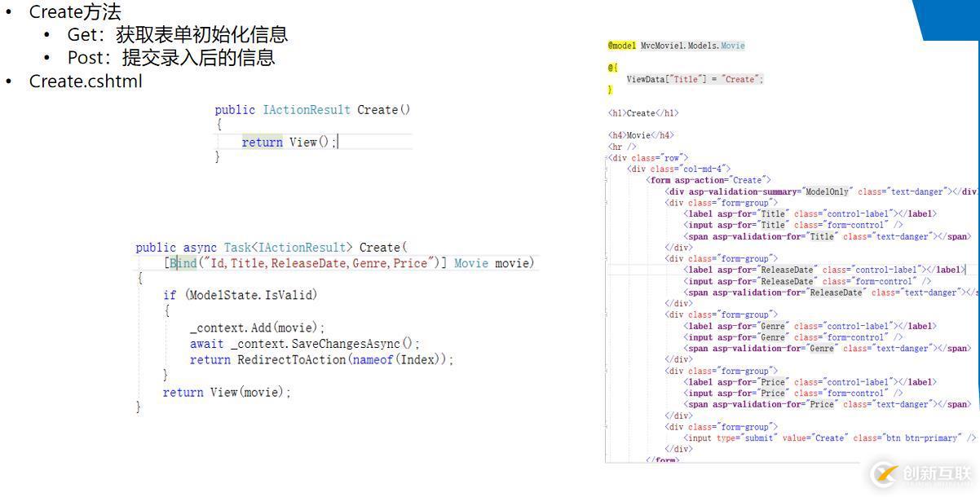
Task: Click the @{ code block opener
Action: 610,67
